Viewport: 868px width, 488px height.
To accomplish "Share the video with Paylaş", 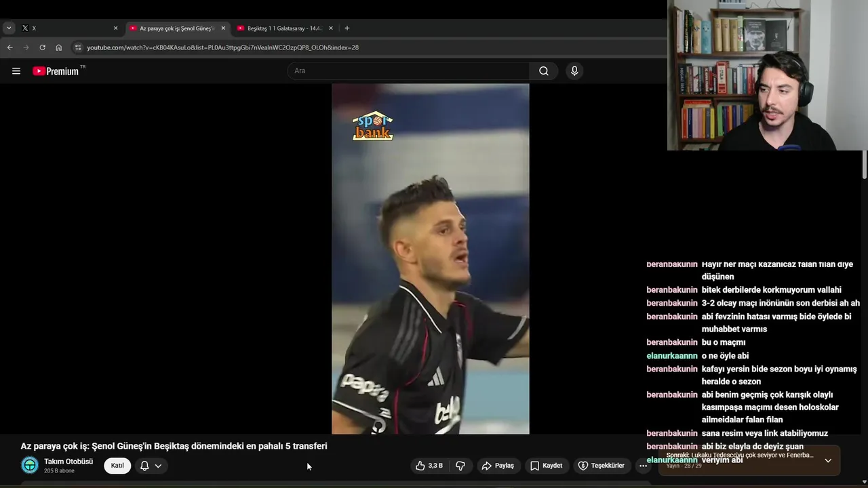I will pyautogui.click(x=498, y=466).
